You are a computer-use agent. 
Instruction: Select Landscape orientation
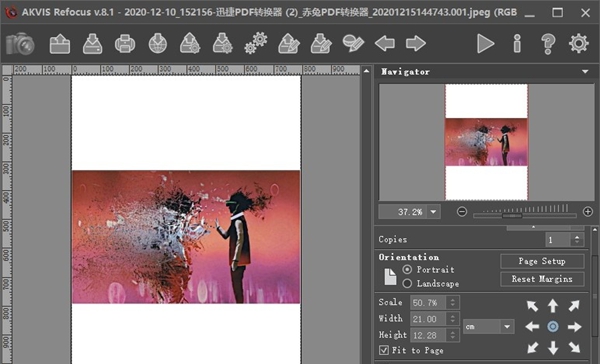(407, 283)
